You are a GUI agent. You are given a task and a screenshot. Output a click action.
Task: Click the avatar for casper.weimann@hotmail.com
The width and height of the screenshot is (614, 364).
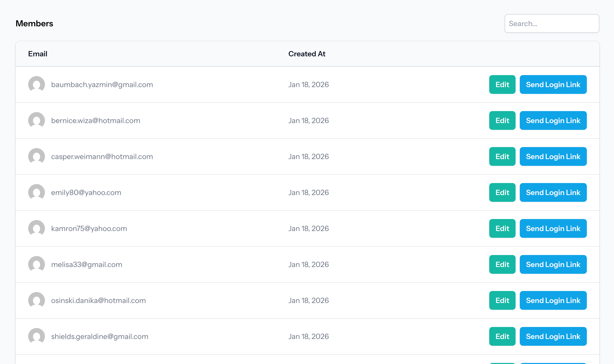tap(37, 156)
